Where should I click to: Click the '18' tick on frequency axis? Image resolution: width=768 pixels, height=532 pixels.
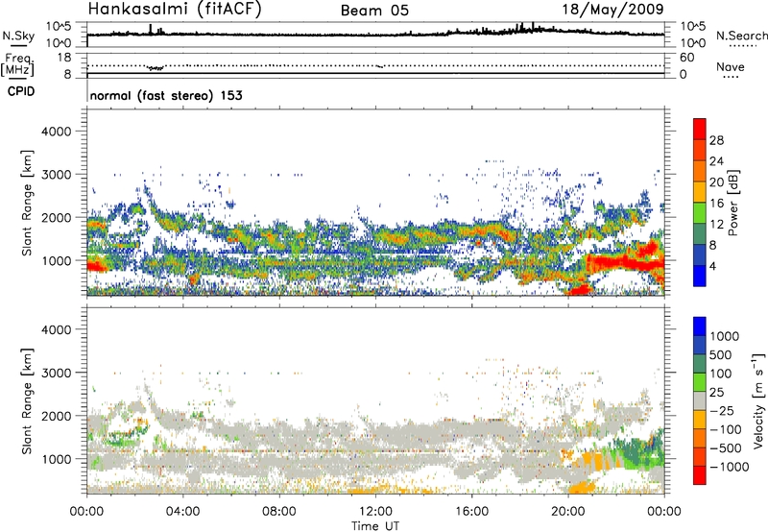(x=63, y=58)
